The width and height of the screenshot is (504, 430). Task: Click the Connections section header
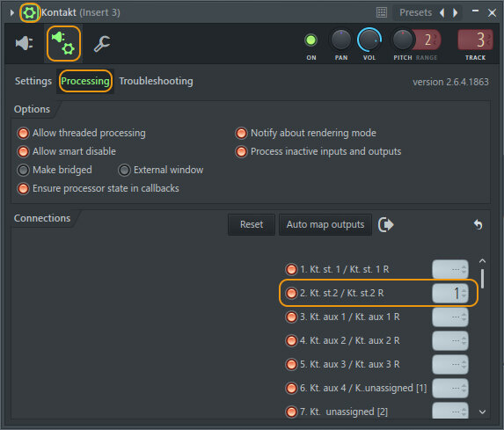click(42, 218)
